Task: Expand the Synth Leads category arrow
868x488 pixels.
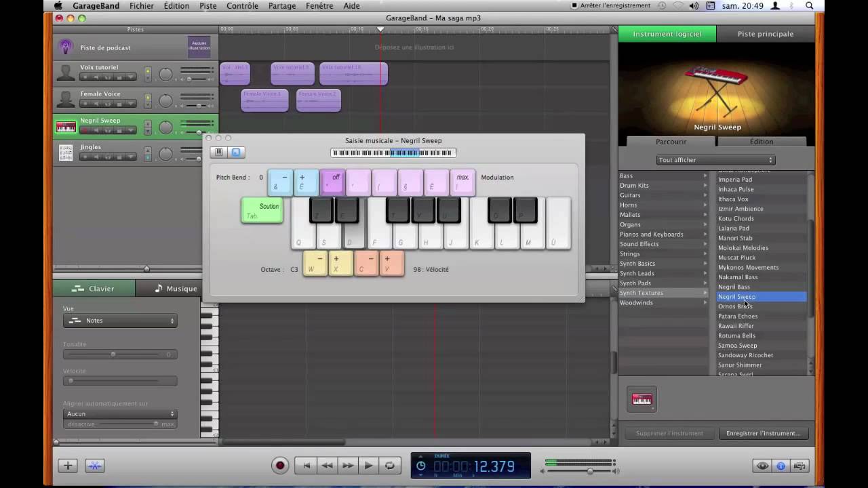Action: pos(705,273)
